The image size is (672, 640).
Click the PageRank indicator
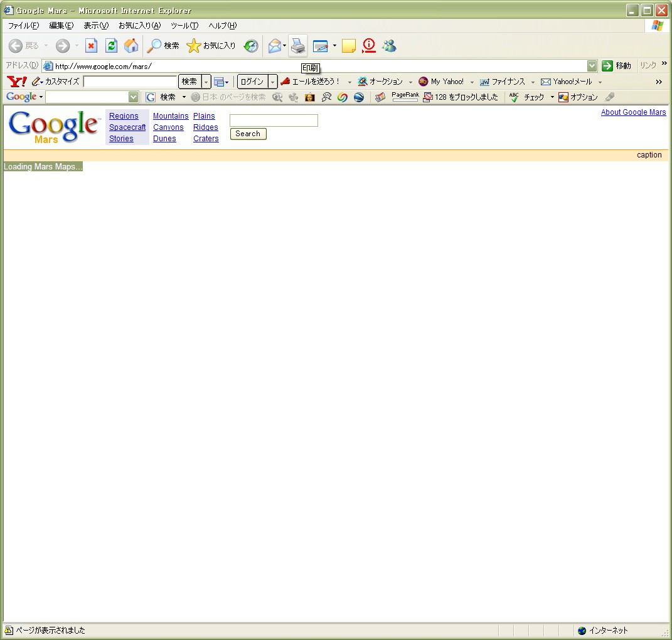click(x=405, y=97)
